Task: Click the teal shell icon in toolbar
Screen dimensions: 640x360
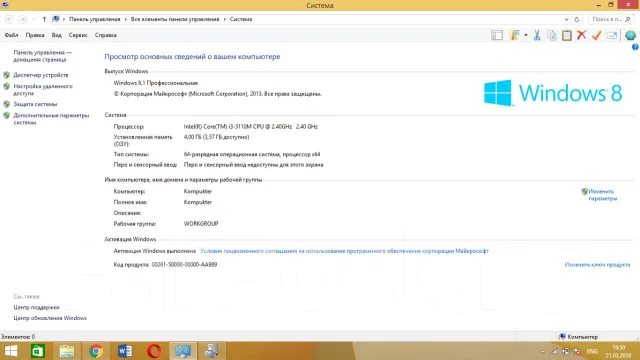Action: 630,36
